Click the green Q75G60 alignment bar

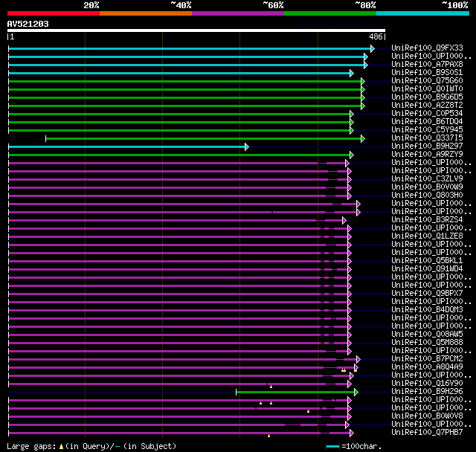pos(185,81)
